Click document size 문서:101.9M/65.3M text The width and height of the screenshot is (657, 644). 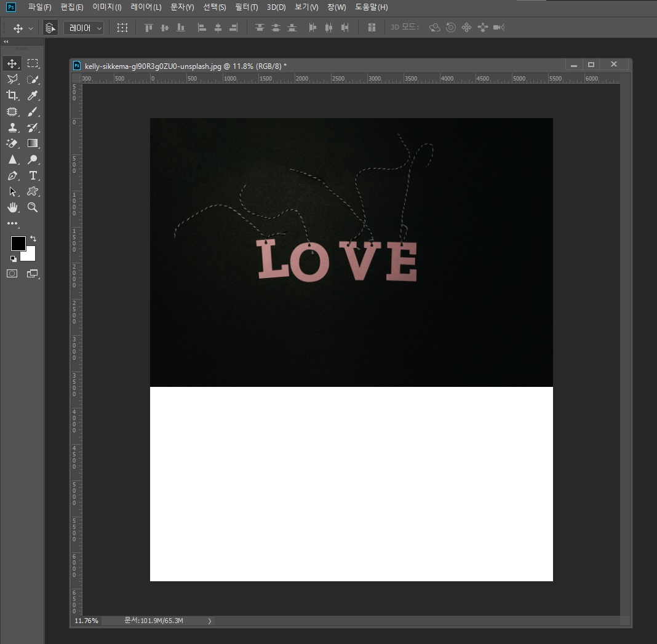[154, 621]
